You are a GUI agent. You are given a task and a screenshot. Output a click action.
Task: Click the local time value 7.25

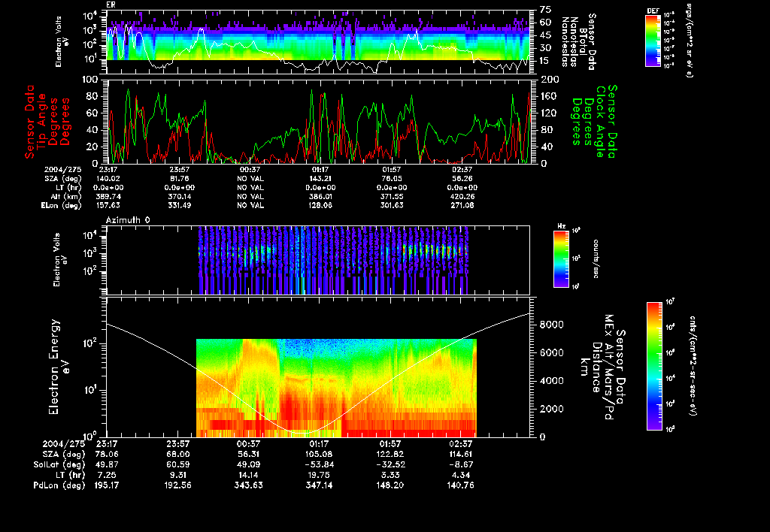pyautogui.click(x=107, y=475)
